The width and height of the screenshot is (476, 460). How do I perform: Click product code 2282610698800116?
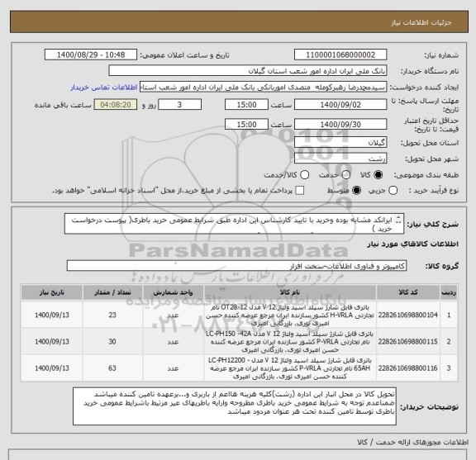(x=408, y=368)
